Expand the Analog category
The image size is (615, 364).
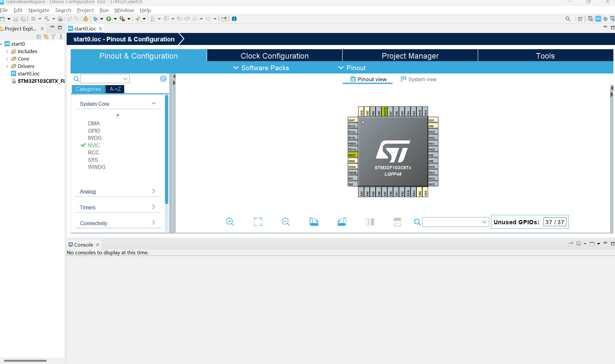(x=153, y=191)
